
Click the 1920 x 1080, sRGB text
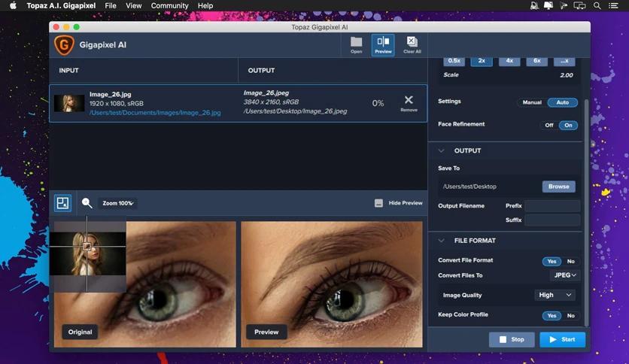point(117,104)
